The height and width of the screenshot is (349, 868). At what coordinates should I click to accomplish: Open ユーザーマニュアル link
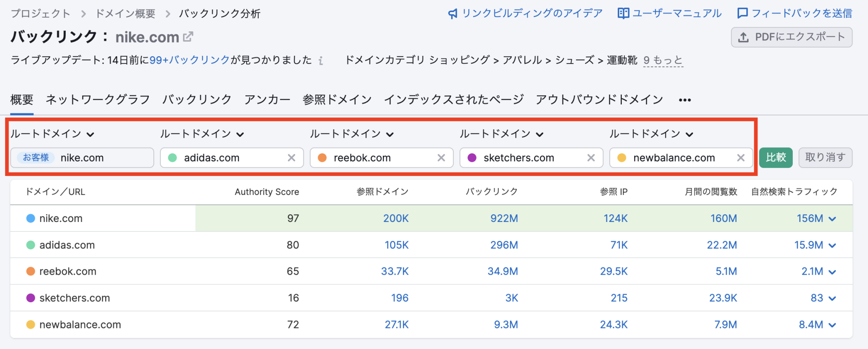pos(677,13)
